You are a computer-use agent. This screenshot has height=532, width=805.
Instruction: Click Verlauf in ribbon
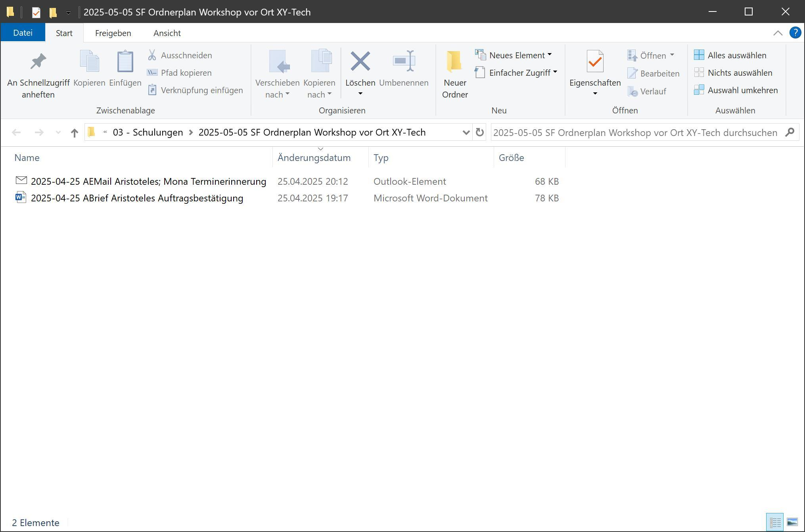coord(647,92)
